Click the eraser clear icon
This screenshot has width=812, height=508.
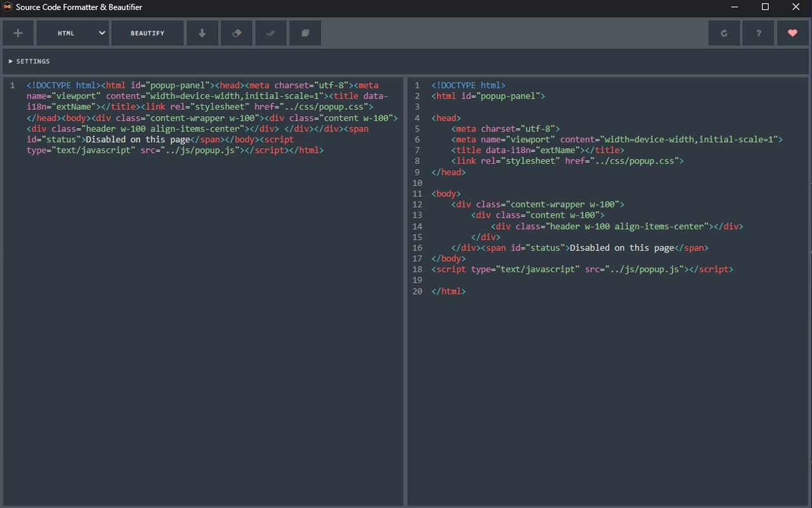coord(237,33)
